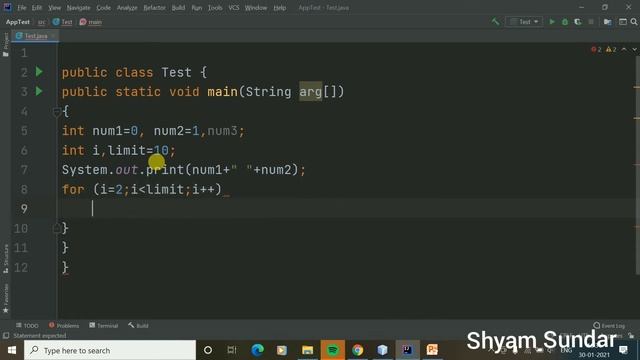Open the Terminal tool window

point(104,326)
